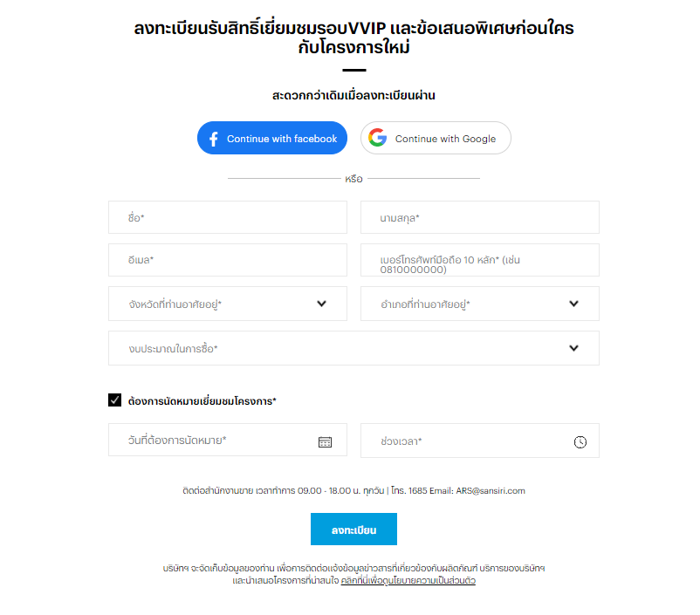The width and height of the screenshot is (700, 615).
Task: Click the appointment date วันที่ต้องการนัดหมาย field
Action: click(228, 440)
